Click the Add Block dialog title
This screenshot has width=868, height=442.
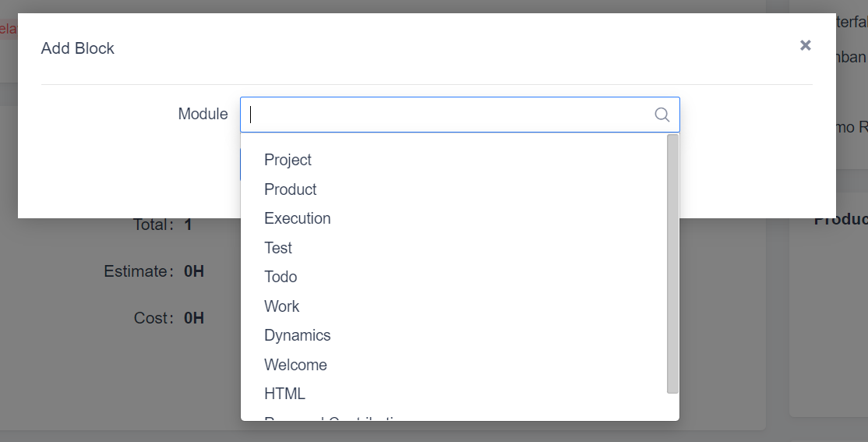coord(77,49)
